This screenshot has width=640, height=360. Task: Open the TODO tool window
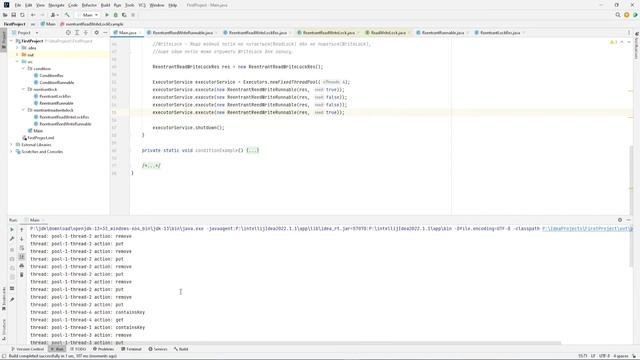[78, 349]
